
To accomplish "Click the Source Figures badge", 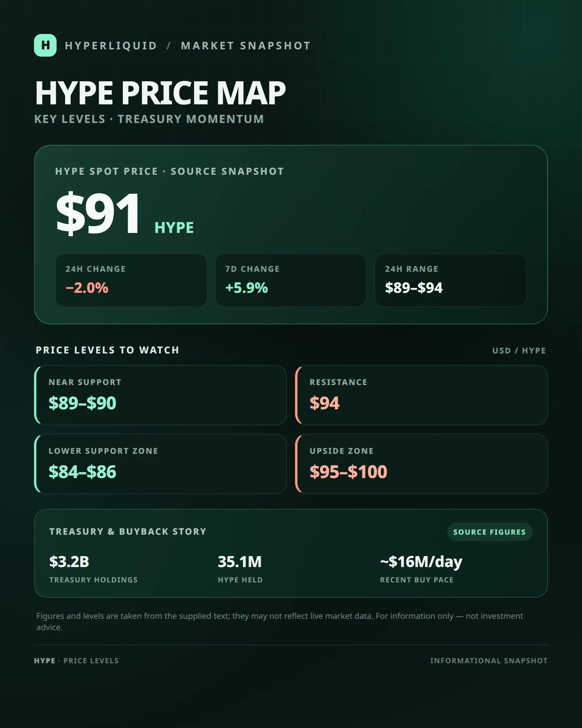I will click(489, 532).
